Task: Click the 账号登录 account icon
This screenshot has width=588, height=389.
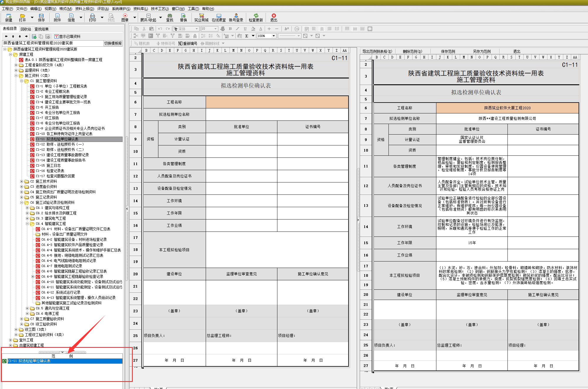Action: [236, 17]
